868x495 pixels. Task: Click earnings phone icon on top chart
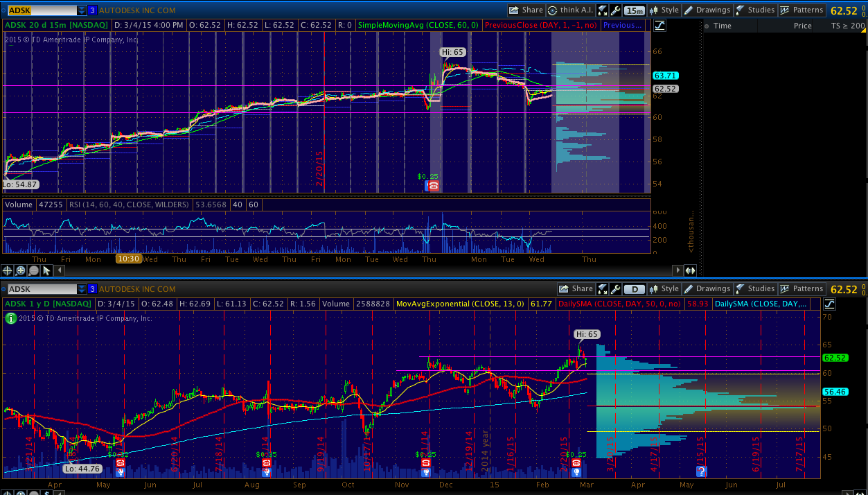(434, 186)
